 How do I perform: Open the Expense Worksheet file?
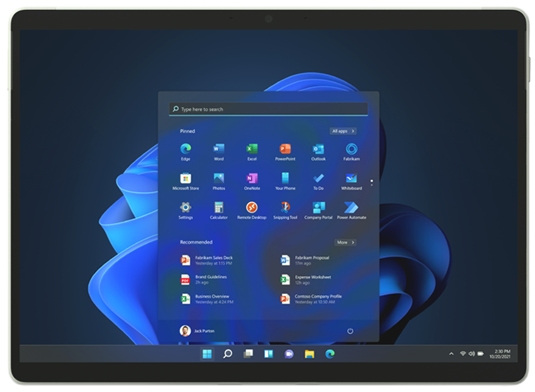[x=306, y=280]
